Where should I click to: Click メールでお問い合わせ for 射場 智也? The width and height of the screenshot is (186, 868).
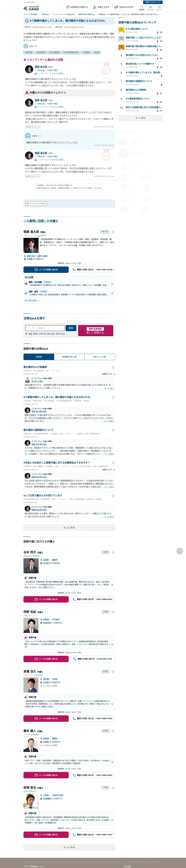[46, 835]
